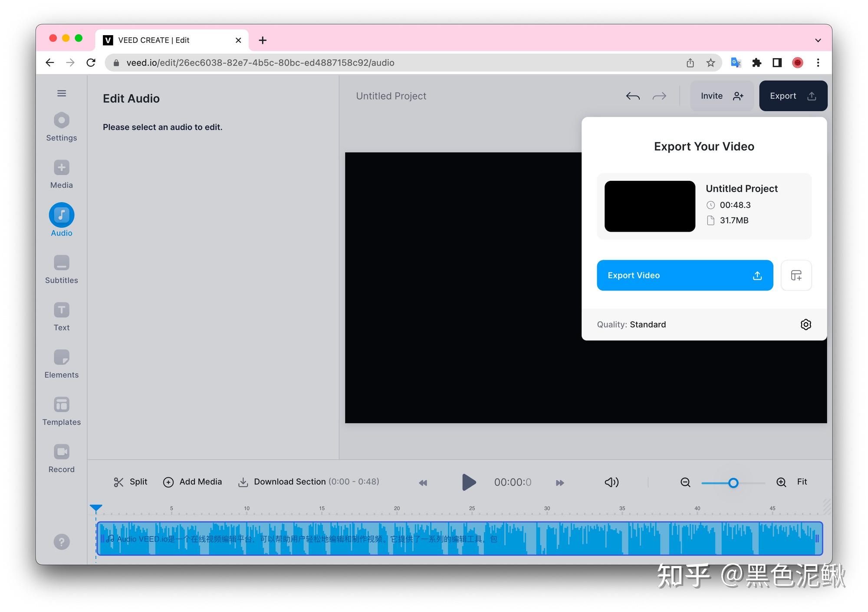Click the Invite menu item
This screenshot has width=868, height=612.
tap(721, 96)
